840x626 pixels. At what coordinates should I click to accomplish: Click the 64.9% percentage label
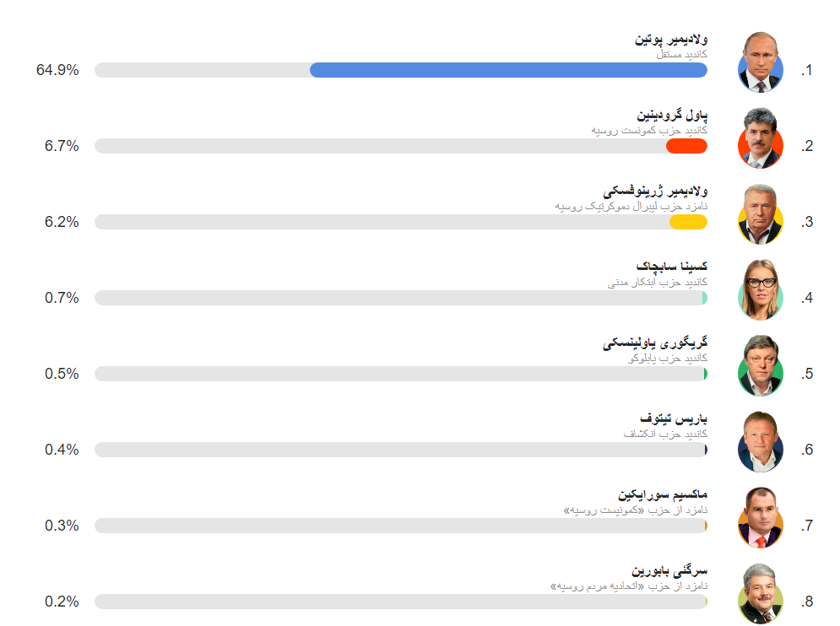57,70
